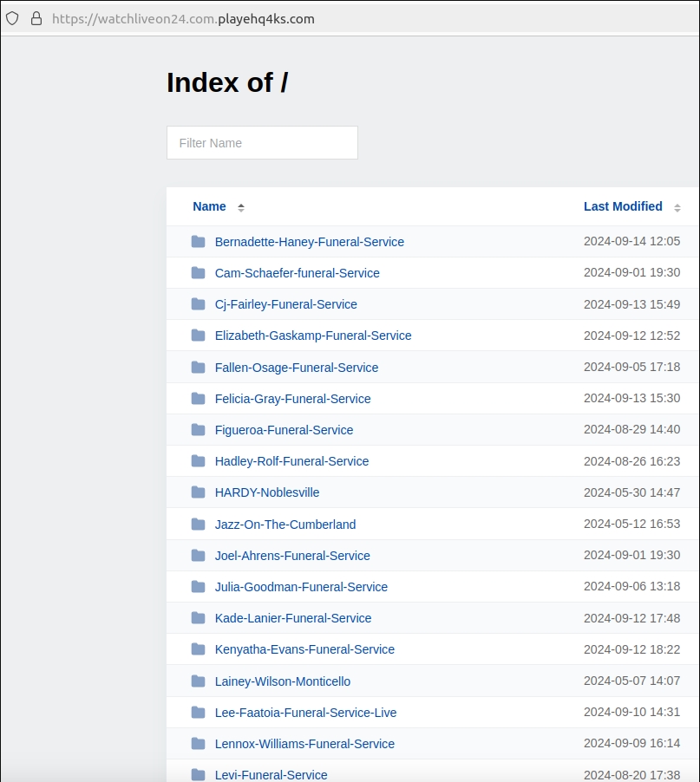
Task: Open Lee-Faatoia-Funeral-Service-Live directory
Action: point(305,713)
